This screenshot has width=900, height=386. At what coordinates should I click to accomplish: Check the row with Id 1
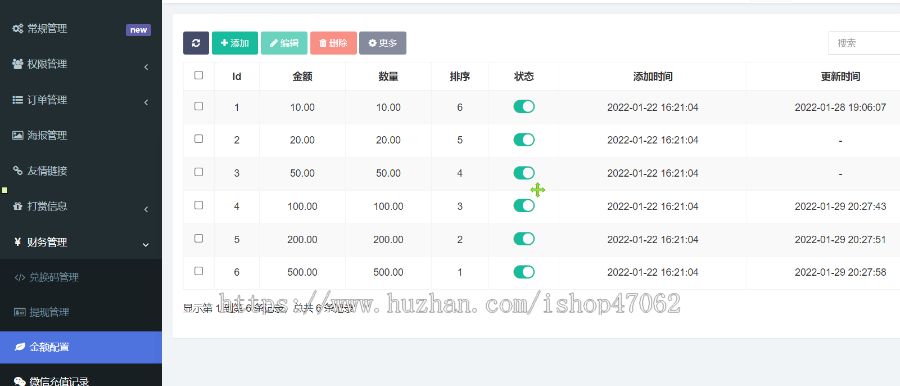click(x=199, y=106)
